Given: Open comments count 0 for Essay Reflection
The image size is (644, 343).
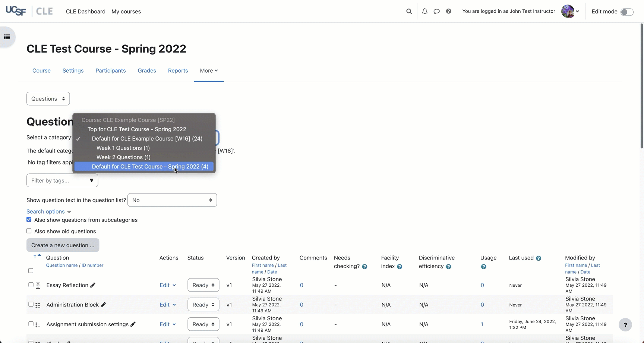Looking at the screenshot, I should tap(302, 285).
